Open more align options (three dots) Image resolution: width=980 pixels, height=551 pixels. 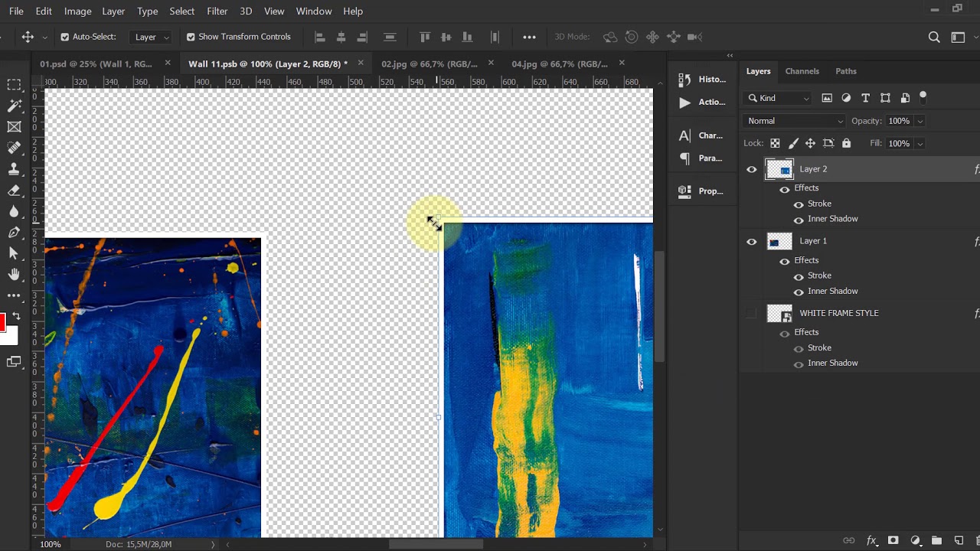(529, 37)
